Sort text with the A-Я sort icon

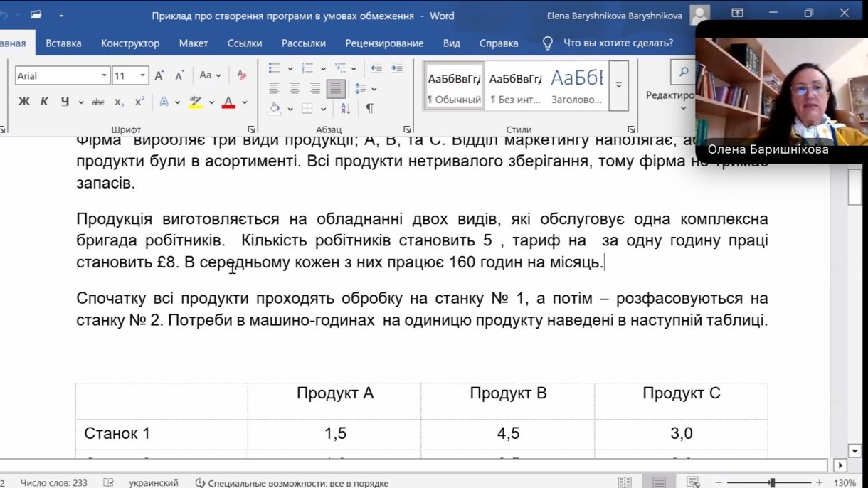pos(346,109)
